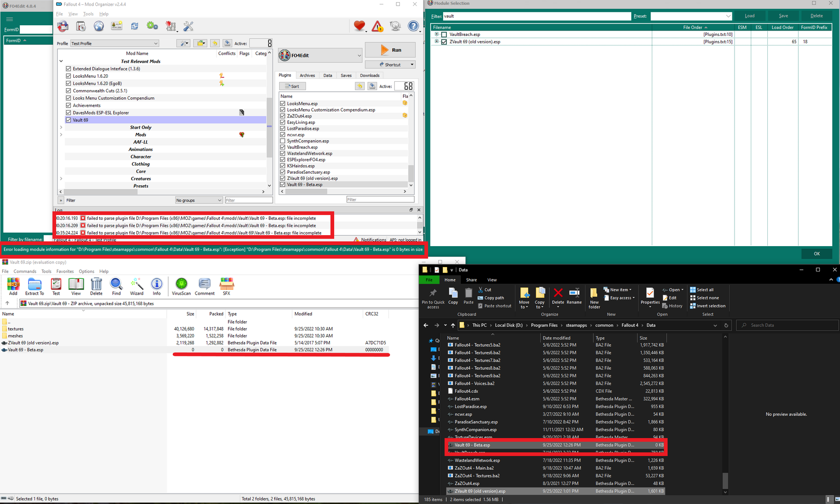This screenshot has height=504, width=840.
Task: Toggle the Vault 69 - Beta.esp plugin checkbox
Action: pyautogui.click(x=283, y=184)
